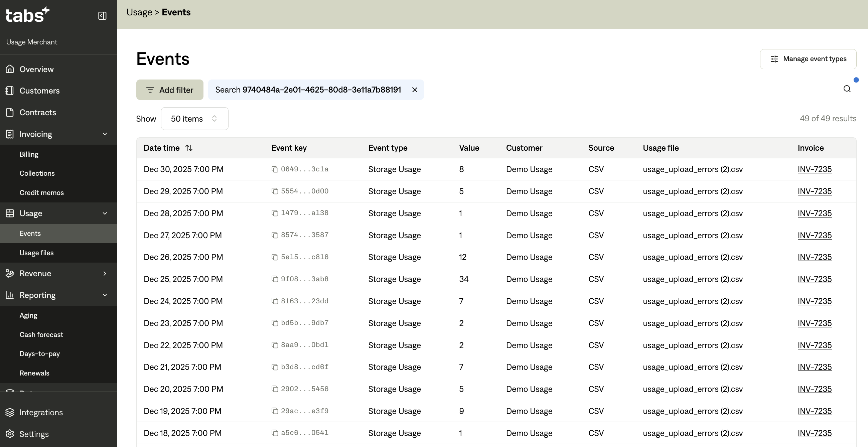Copy event key b3d8...cd6f
The image size is (868, 447).
[x=275, y=367]
